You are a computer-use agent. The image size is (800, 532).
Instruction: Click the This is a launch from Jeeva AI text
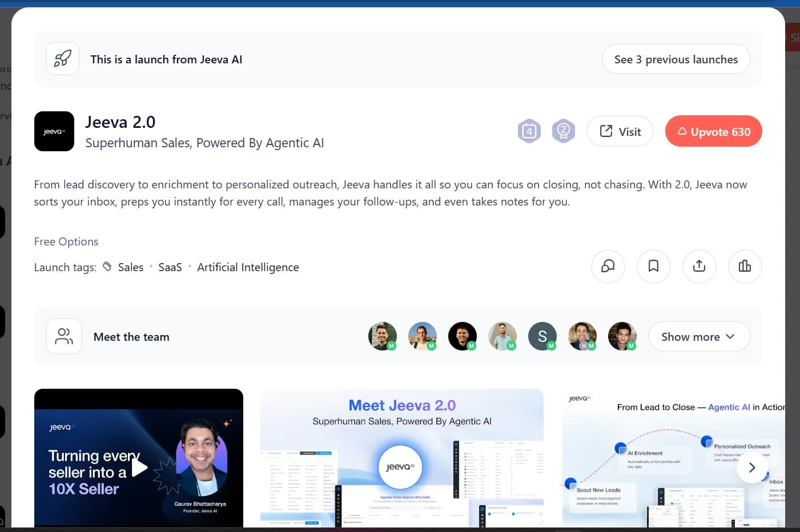click(166, 59)
